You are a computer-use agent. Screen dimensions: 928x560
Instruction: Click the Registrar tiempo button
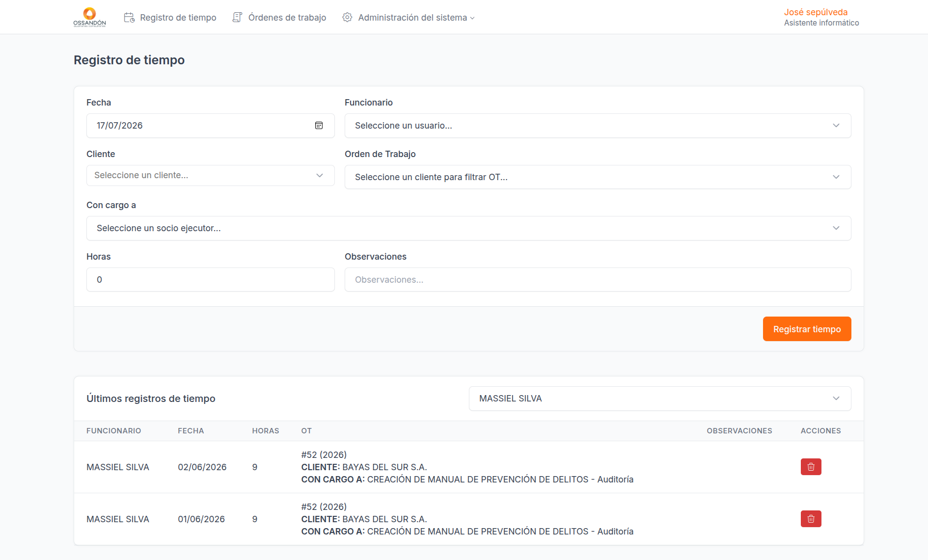pyautogui.click(x=807, y=329)
